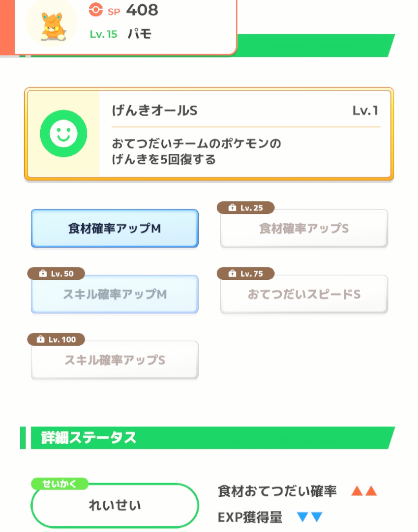Select the 食材確率アップM sub skill
418x532 pixels.
click(115, 228)
